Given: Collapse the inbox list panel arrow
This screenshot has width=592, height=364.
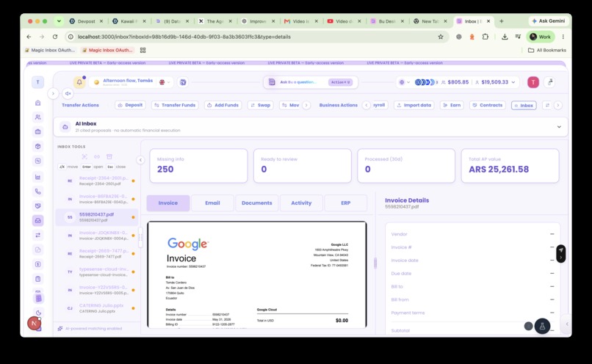Looking at the screenshot, I should (140, 160).
